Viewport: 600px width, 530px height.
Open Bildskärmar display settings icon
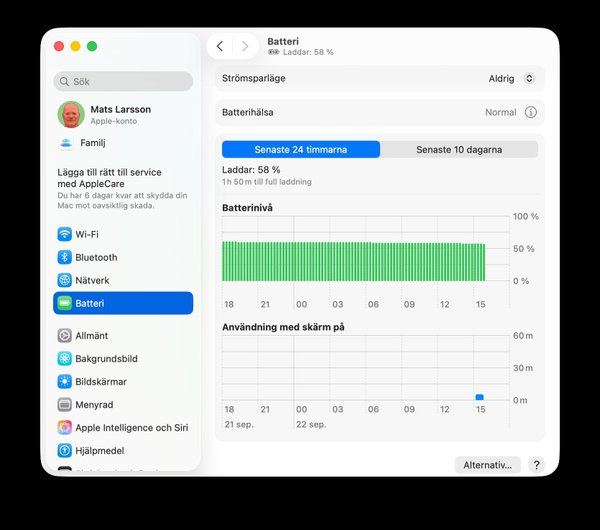click(x=64, y=382)
